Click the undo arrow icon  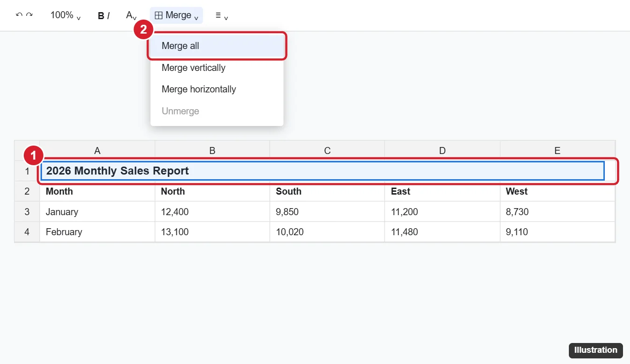pyautogui.click(x=19, y=15)
